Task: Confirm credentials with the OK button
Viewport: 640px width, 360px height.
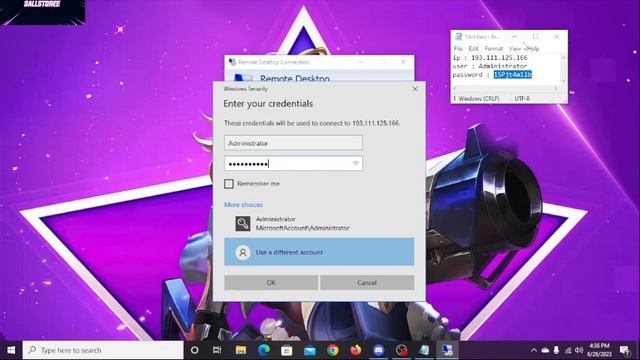Action: coord(271,282)
